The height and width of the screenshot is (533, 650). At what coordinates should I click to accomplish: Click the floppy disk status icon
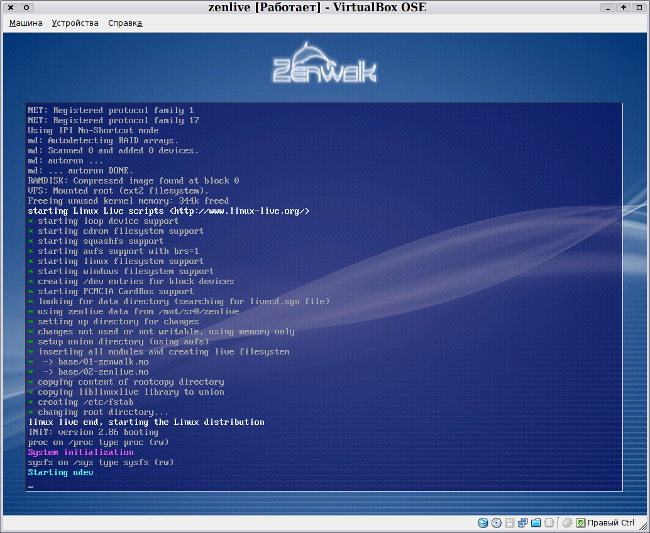click(510, 523)
